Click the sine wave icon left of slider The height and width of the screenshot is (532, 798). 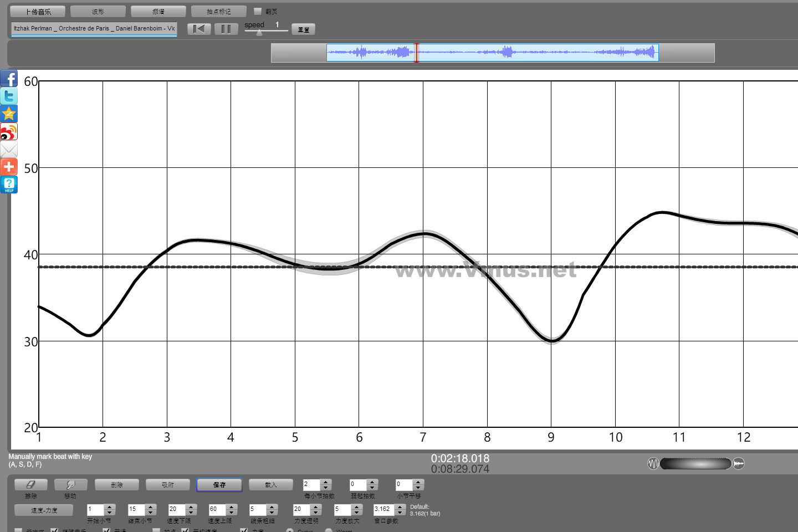click(x=653, y=463)
